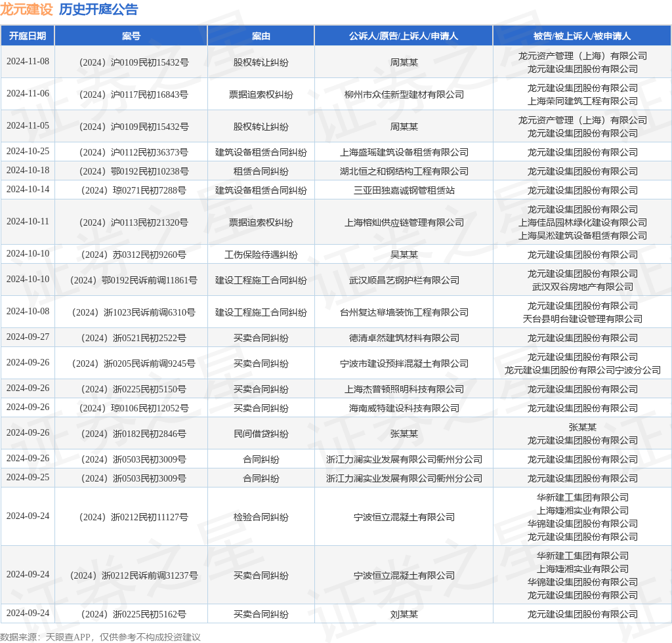Click the 公诉人/原告/上诉人/申请人 column header
Screen dimensions: 672x643
click(404, 36)
